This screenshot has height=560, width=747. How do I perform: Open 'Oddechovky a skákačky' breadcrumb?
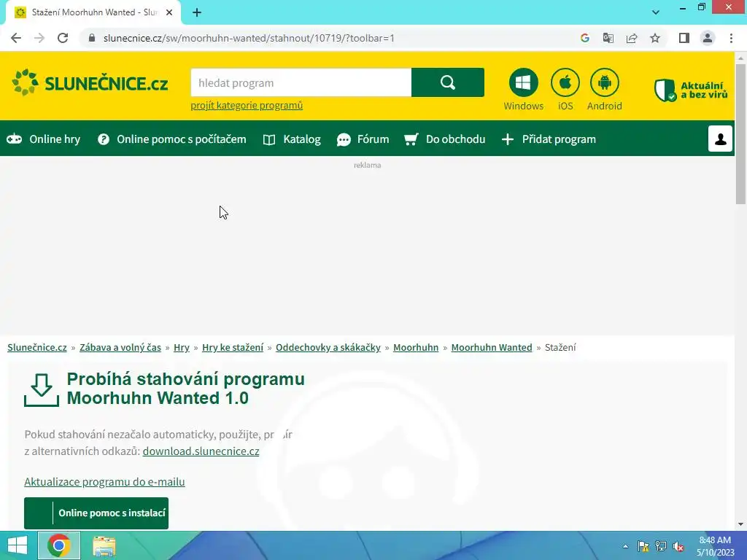coord(328,347)
